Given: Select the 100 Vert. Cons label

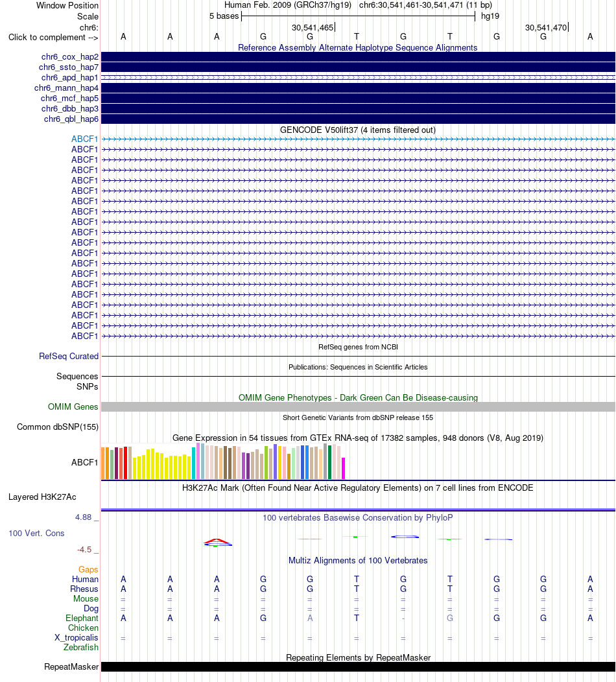Looking at the screenshot, I should [36, 534].
